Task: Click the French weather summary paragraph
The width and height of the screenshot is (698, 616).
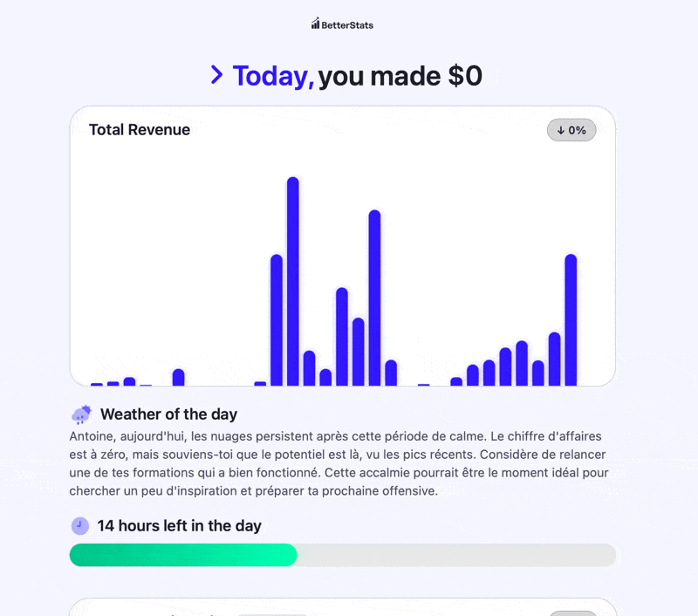Action: click(340, 462)
